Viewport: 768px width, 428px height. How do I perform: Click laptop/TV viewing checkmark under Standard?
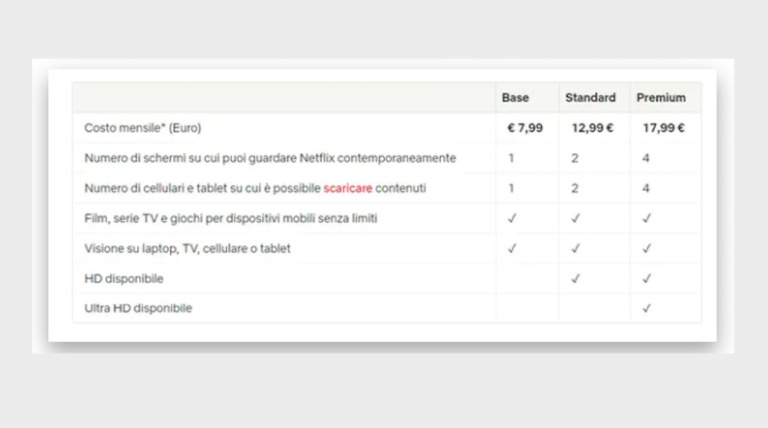[575, 248]
